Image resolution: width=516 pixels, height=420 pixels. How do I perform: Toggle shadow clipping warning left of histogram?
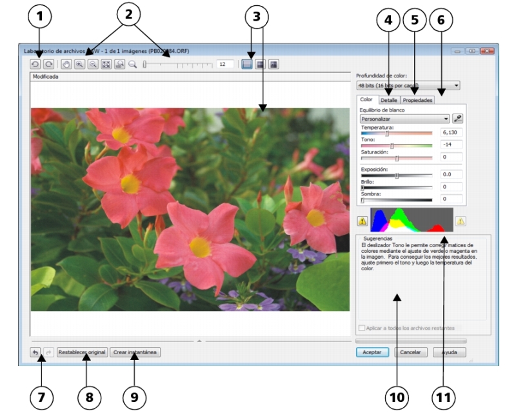click(x=362, y=221)
